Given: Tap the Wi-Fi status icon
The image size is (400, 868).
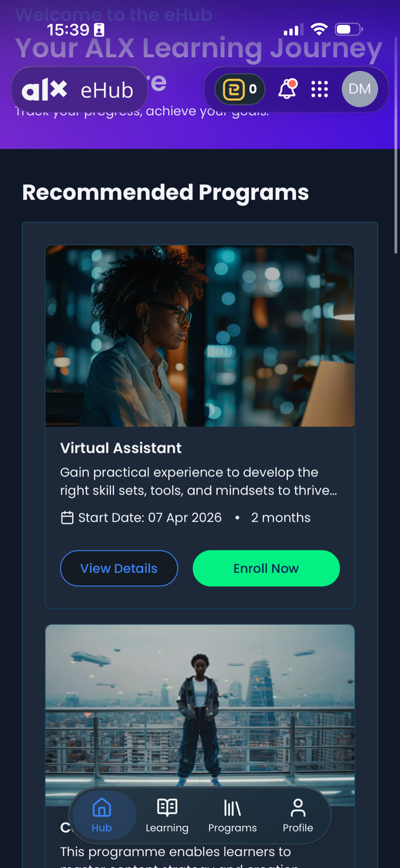Looking at the screenshot, I should [318, 29].
